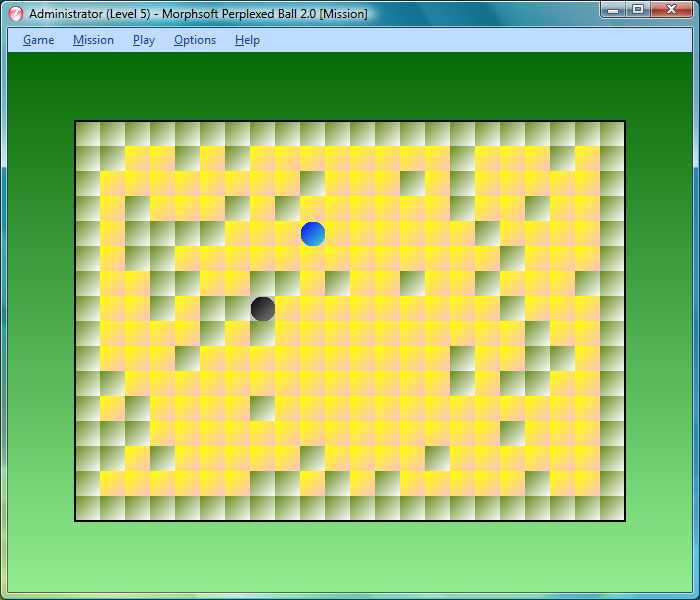Screen dimensions: 700x600
Task: Close the Perplexed Ball window
Action: tap(671, 9)
